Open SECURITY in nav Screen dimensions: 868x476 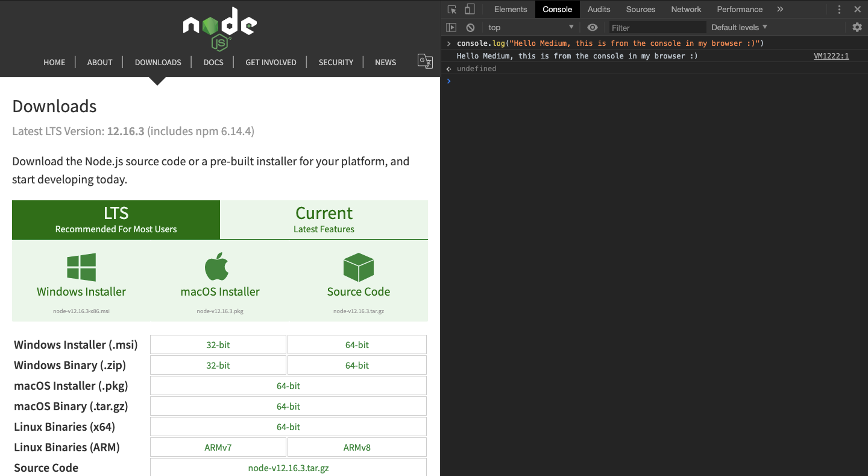coord(336,62)
